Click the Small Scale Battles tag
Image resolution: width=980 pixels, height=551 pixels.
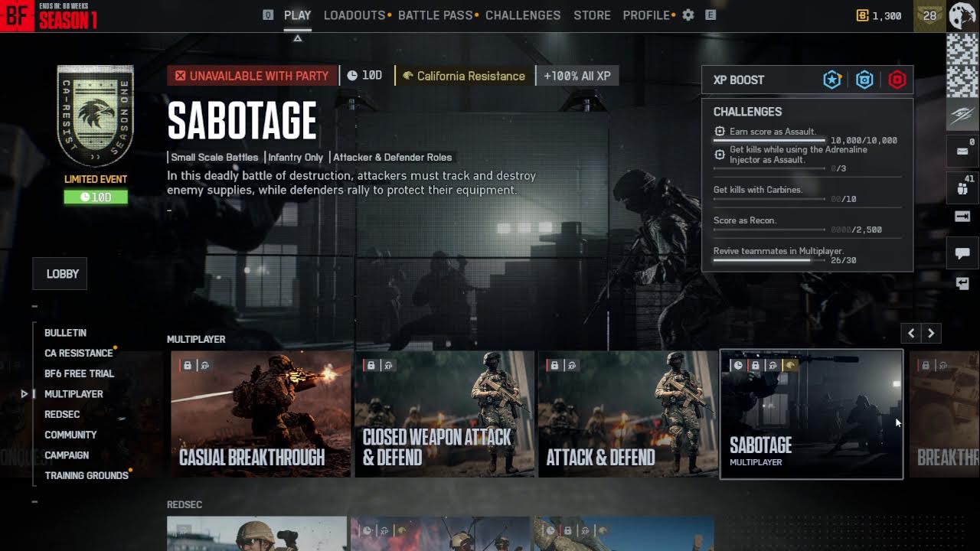214,158
